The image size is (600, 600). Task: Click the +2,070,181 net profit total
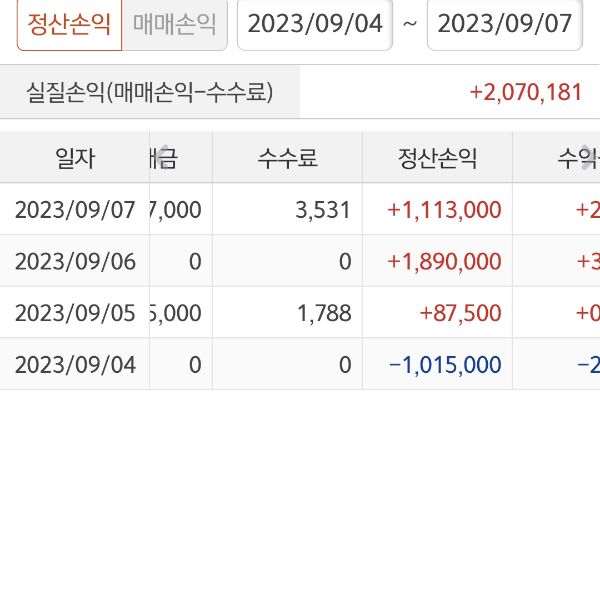(x=525, y=92)
